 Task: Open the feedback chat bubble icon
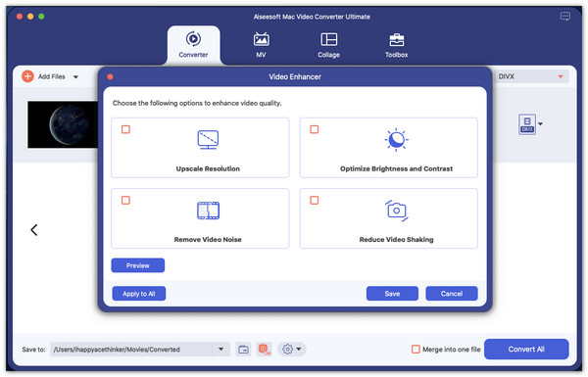pos(565,16)
